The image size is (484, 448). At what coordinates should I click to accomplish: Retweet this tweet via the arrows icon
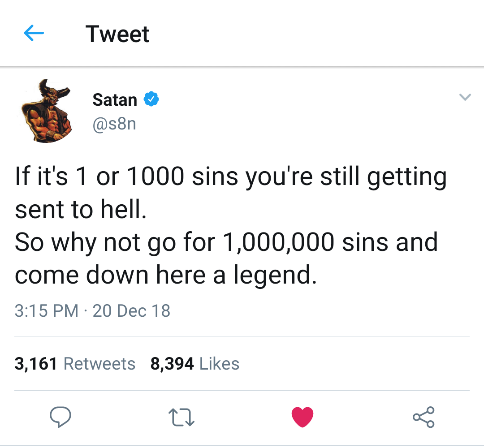(181, 418)
